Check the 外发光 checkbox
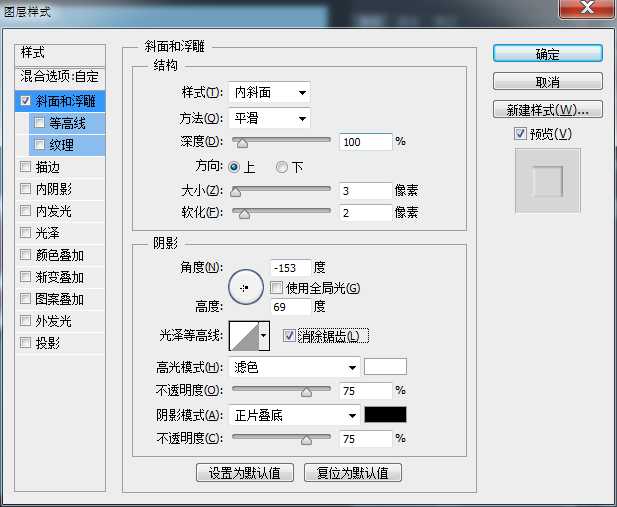The height and width of the screenshot is (507, 617). tap(26, 321)
